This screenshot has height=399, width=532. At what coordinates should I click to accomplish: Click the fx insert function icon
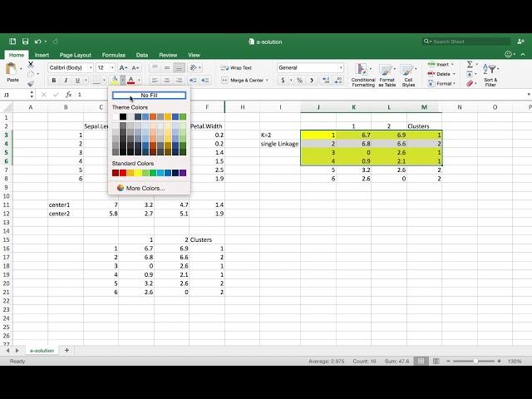pos(69,95)
